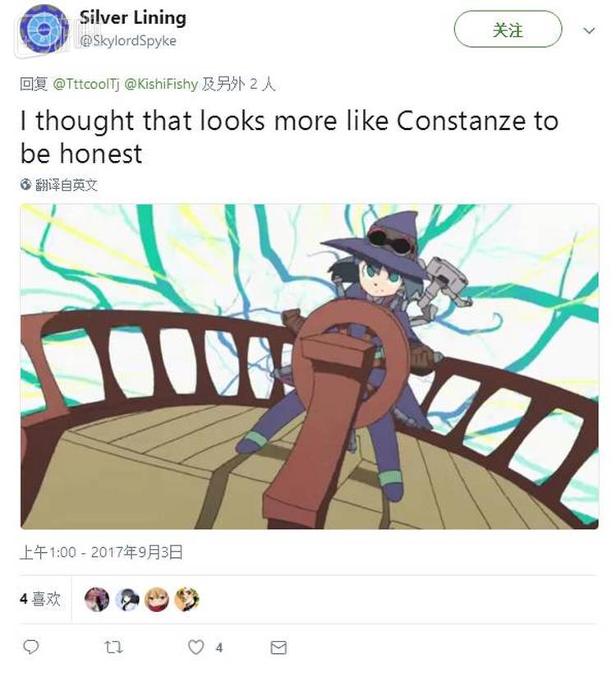Click the globe icon beside translation label
616x677 pixels.
tap(26, 184)
